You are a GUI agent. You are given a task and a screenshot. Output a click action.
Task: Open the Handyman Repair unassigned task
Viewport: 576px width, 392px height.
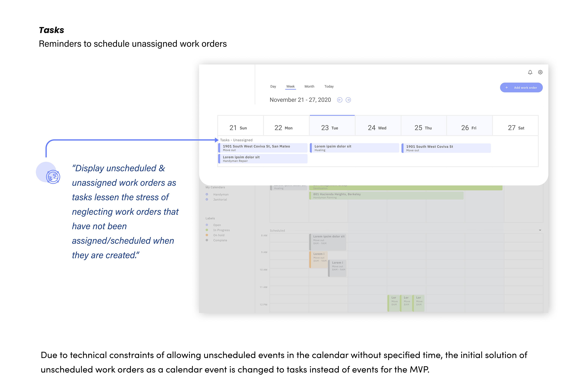pos(263,159)
